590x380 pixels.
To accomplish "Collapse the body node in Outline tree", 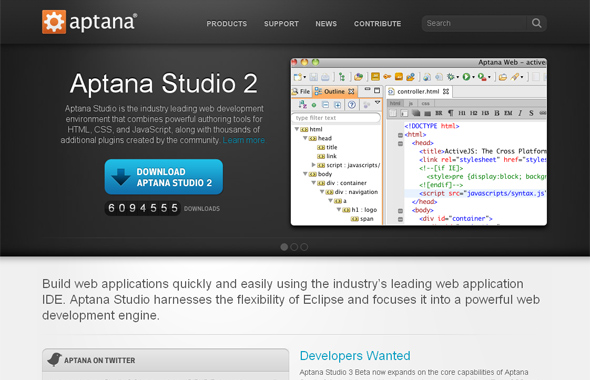I will point(305,174).
